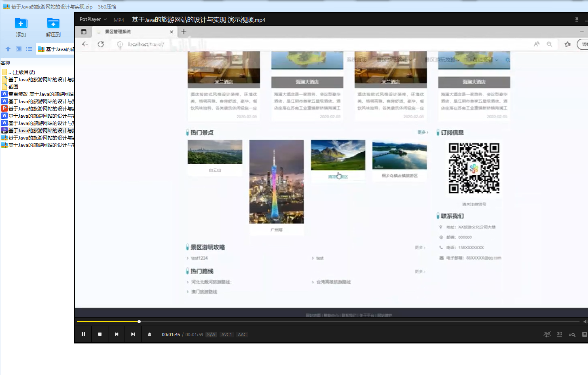Pause the video in PotPlayer
Viewport: 588px width, 375px height.
click(x=83, y=334)
